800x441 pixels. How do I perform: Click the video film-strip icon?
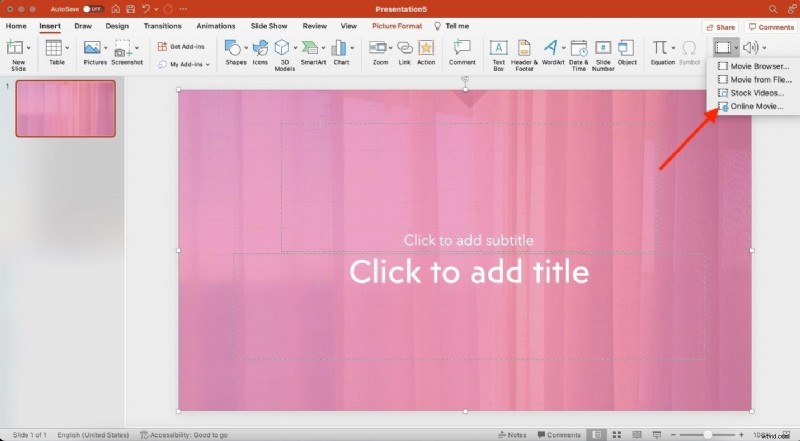point(722,47)
